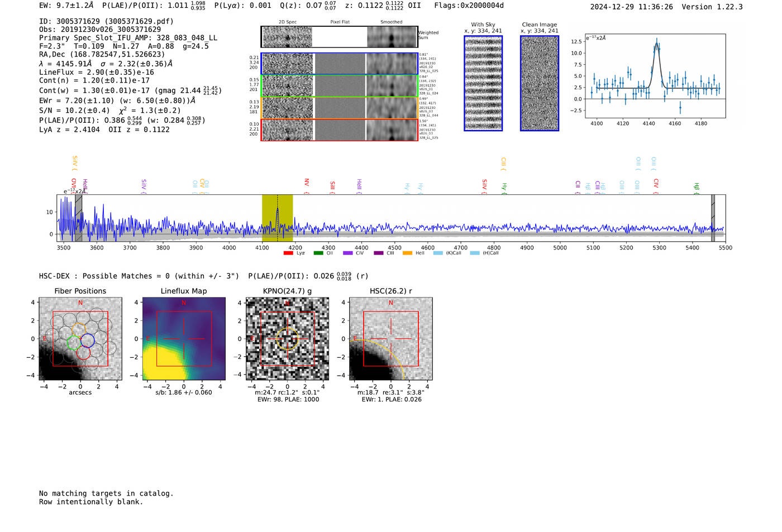Image resolution: width=782 pixels, height=532 pixels.
Task: Click the Clean Image 2D cutout
Action: 540,83
